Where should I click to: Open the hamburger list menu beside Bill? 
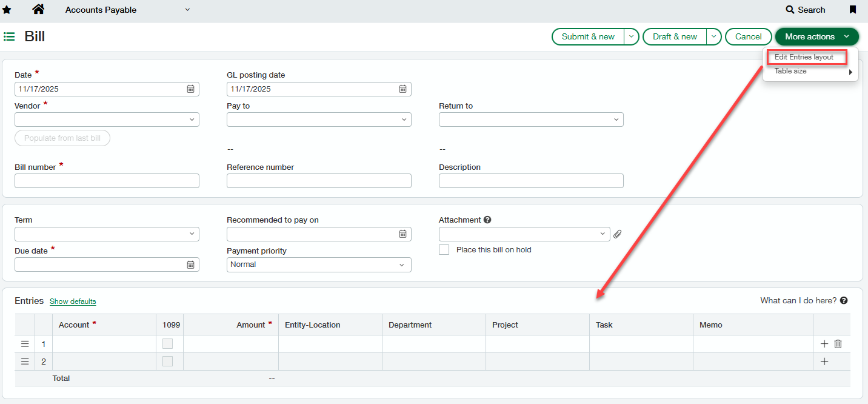click(9, 36)
